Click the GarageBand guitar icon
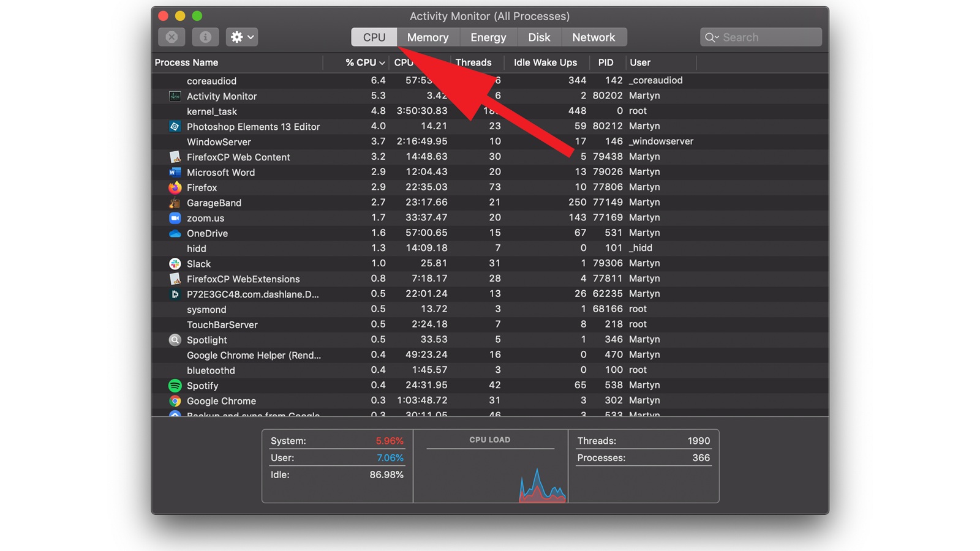The height and width of the screenshot is (551, 980). tap(175, 203)
